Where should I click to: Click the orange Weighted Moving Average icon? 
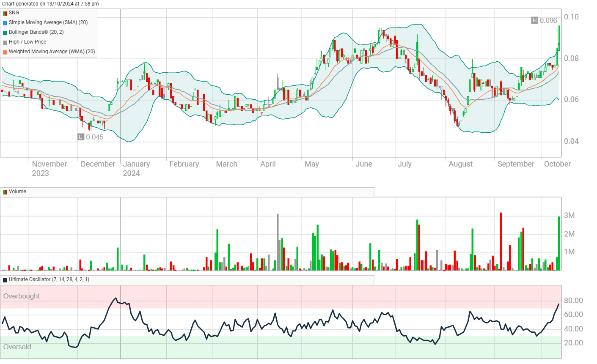[x=5, y=52]
